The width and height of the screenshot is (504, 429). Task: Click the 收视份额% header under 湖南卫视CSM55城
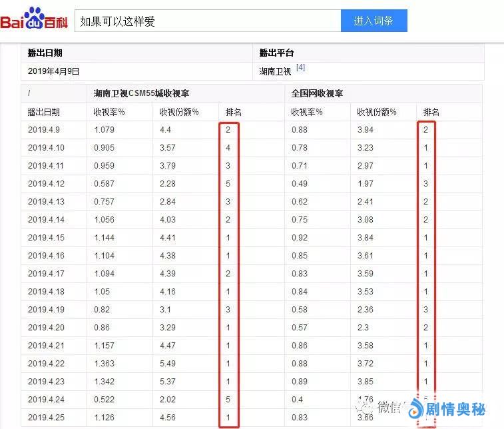179,112
